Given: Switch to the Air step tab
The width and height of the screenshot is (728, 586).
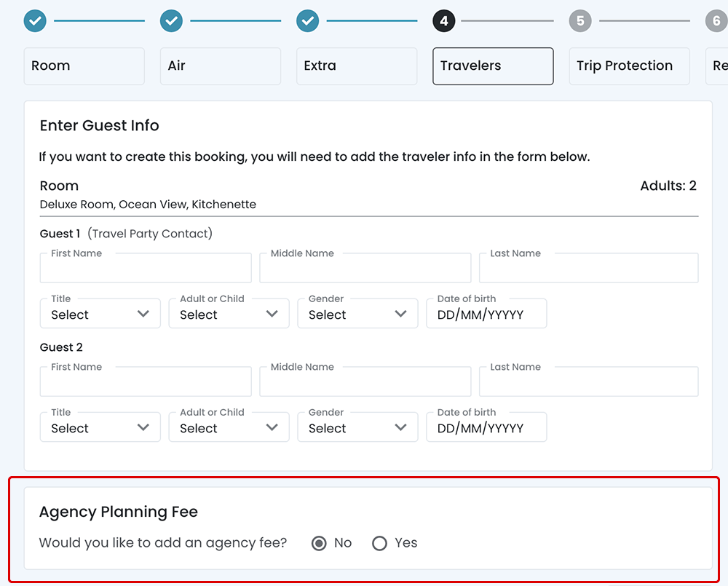Looking at the screenshot, I should click(221, 66).
